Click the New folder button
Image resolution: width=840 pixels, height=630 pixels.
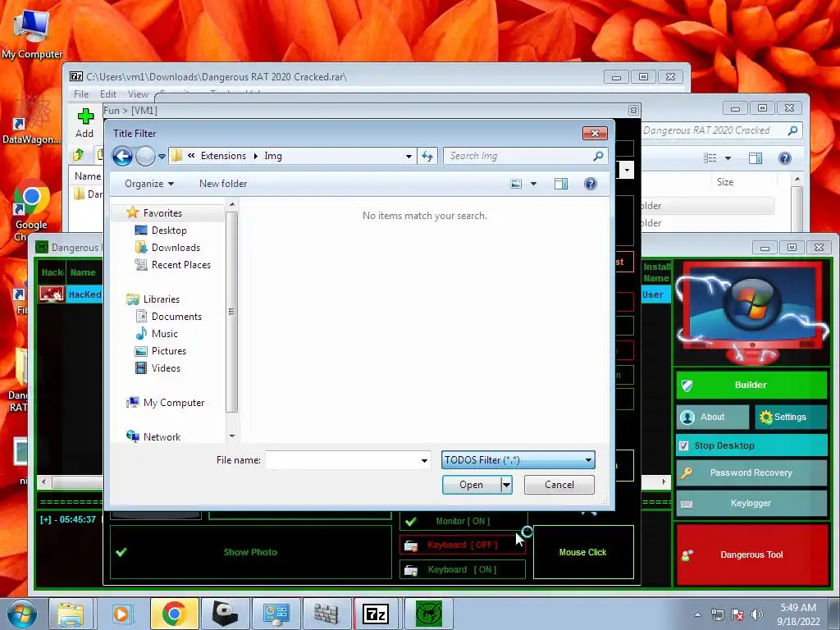[x=223, y=184]
